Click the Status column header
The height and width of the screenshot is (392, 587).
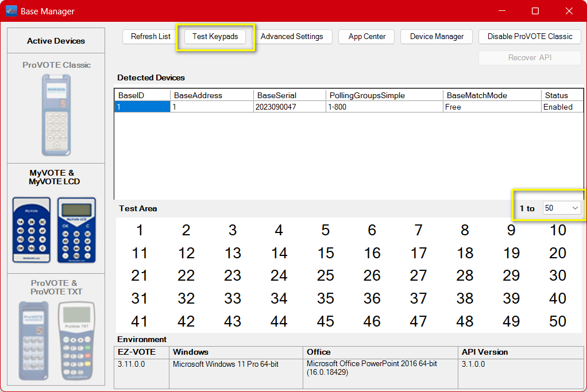[x=562, y=95]
